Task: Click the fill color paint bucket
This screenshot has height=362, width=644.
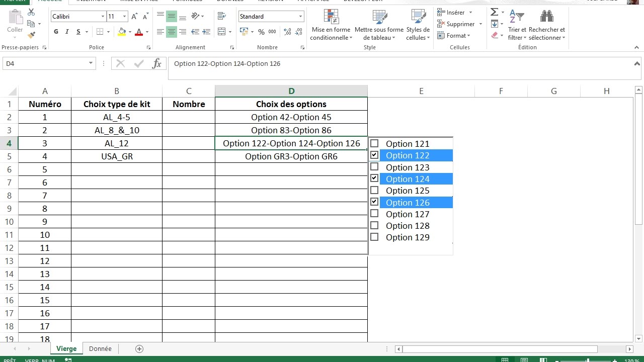Action: 121,32
